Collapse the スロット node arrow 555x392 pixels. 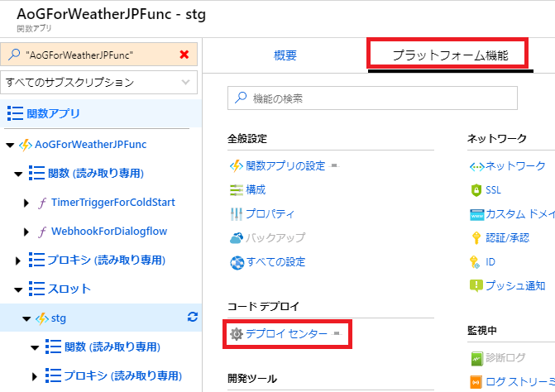(x=18, y=289)
